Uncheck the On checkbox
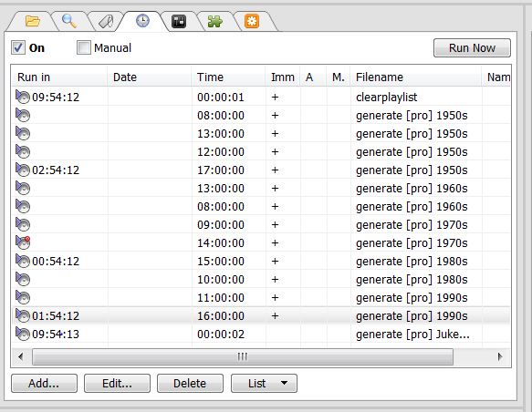The height and width of the screenshot is (412, 532). coord(18,47)
